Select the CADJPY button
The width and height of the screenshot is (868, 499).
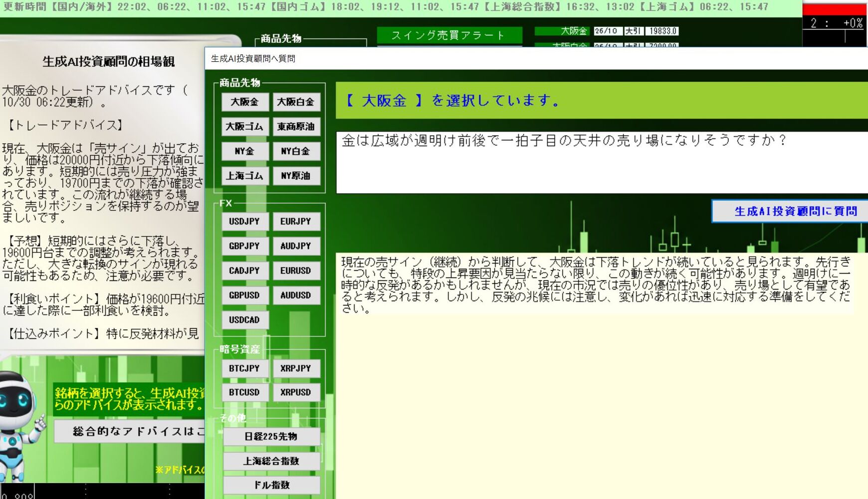[x=245, y=270]
